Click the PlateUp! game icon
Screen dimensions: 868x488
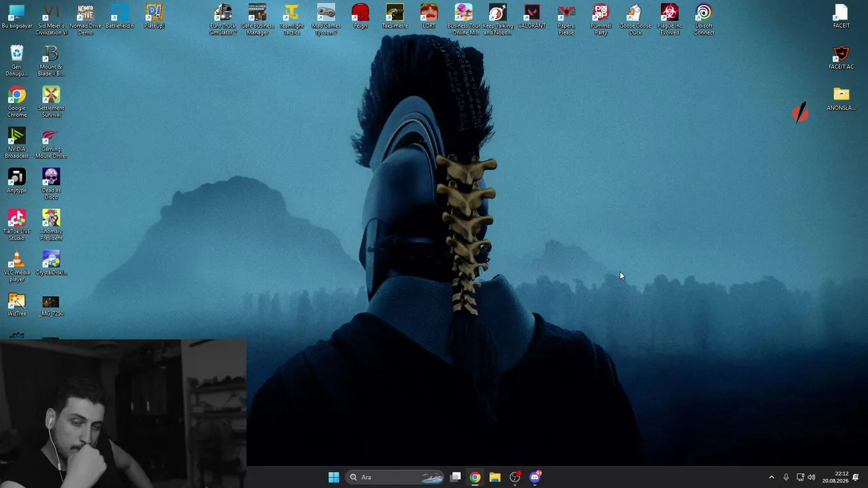(x=154, y=16)
